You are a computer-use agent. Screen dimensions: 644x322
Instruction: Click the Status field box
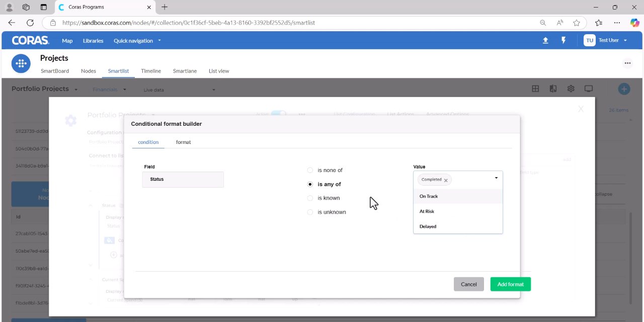(x=183, y=180)
